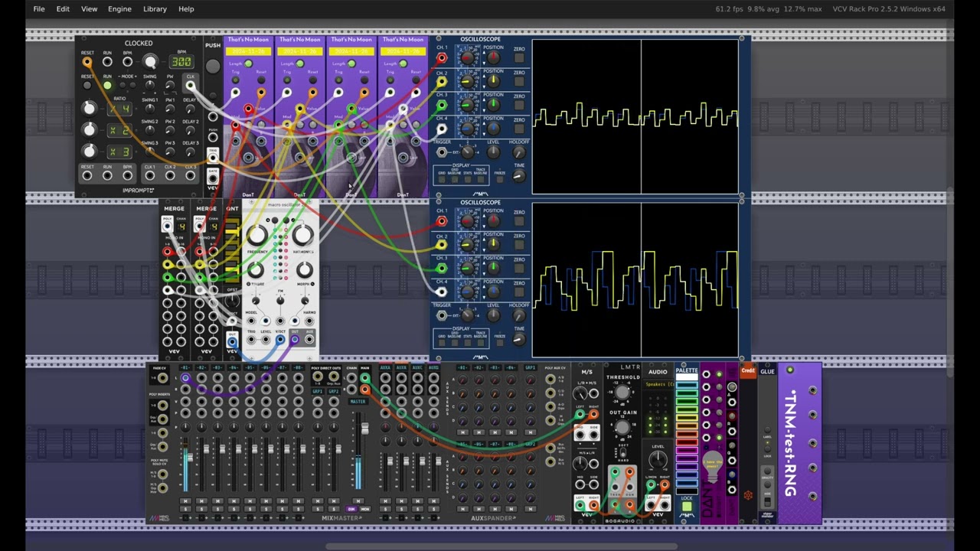The width and height of the screenshot is (980, 551).
Task: Click Trig button on leftmost That's No Moon
Action: coord(235,80)
